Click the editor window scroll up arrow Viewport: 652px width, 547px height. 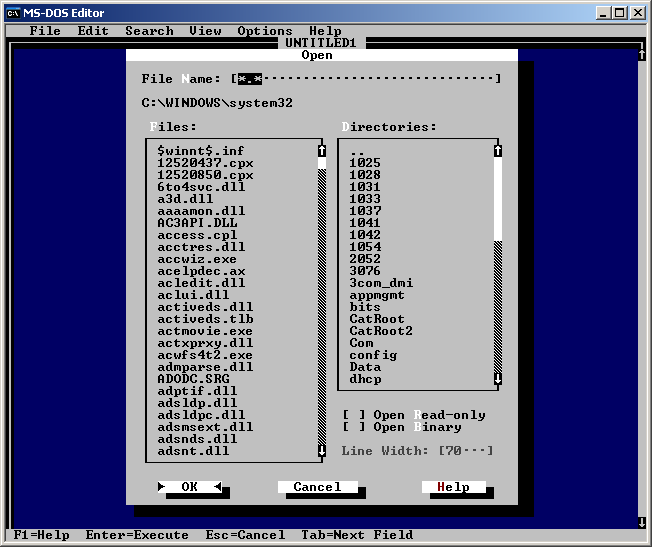(x=642, y=54)
